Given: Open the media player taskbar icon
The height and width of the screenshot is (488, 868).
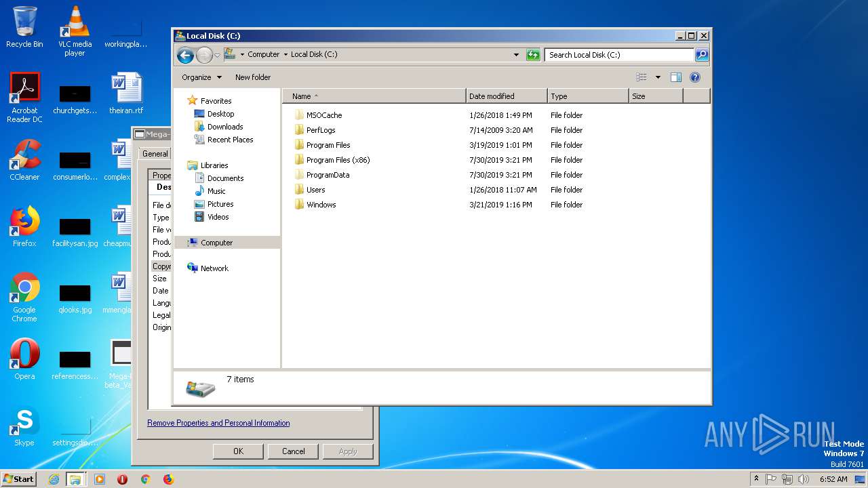Looking at the screenshot, I should tap(100, 479).
